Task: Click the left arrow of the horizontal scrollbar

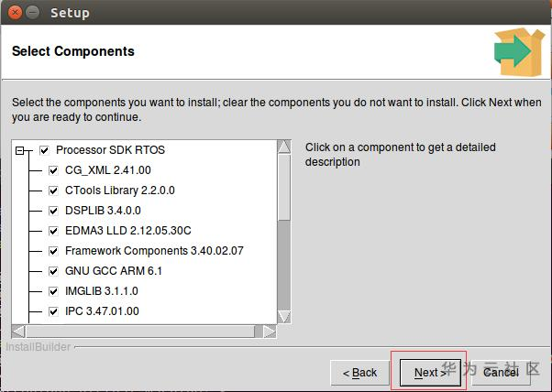Action: (x=18, y=332)
